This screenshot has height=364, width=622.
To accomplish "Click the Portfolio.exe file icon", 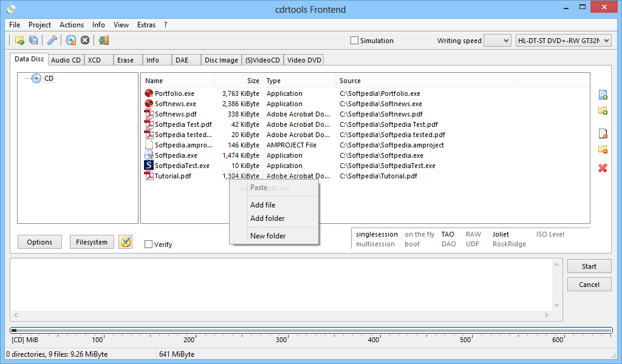I will [149, 93].
